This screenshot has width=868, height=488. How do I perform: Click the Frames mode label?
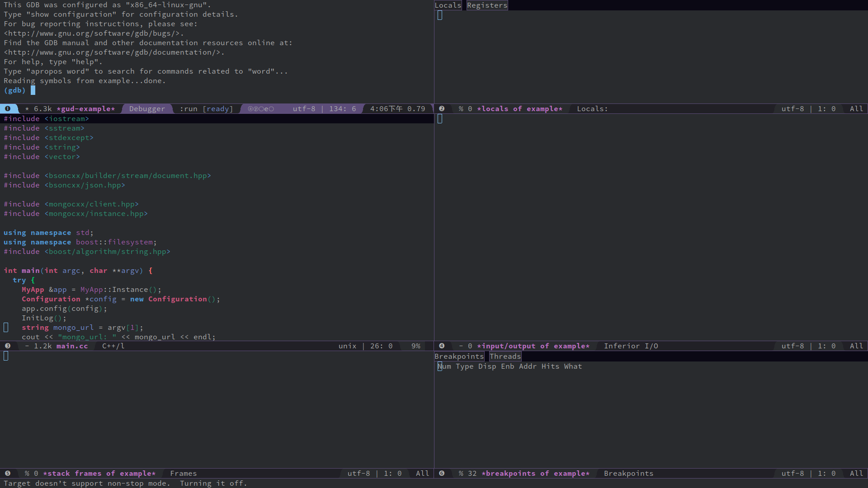coord(183,474)
